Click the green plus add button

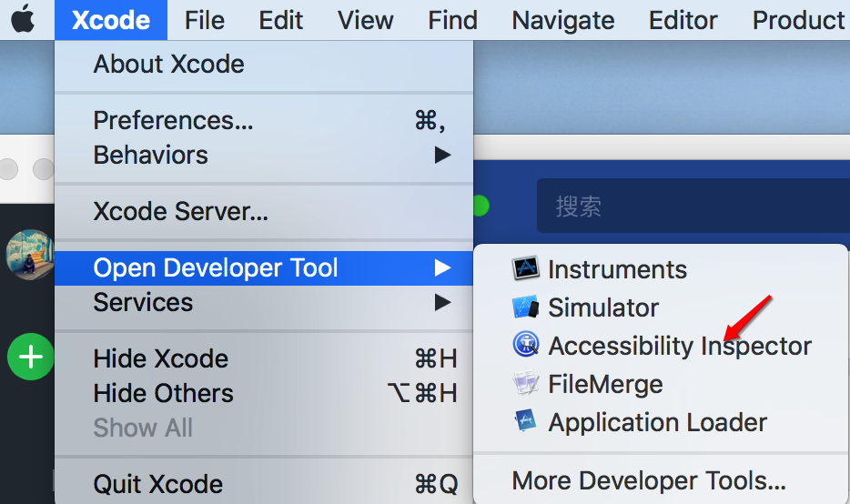click(x=30, y=357)
